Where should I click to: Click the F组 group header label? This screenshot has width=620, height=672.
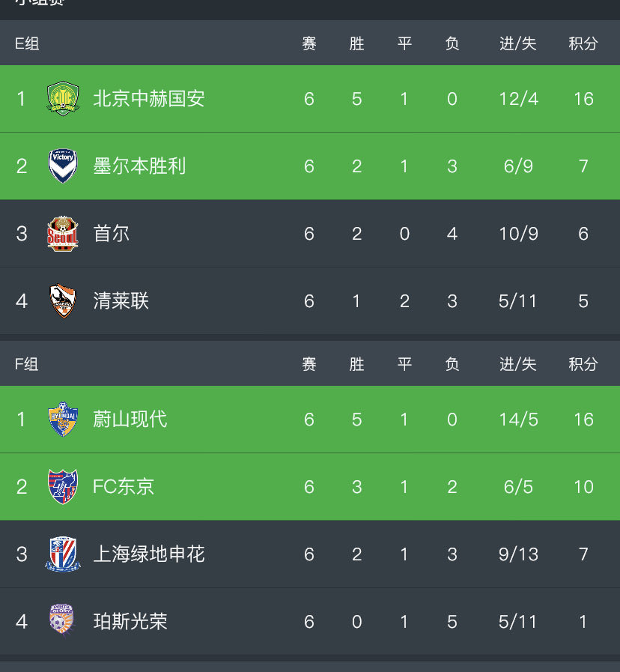[27, 365]
